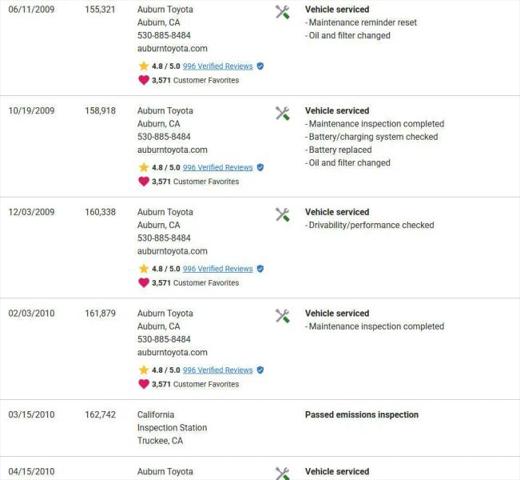Click the service tools icon for 12/03/2009
520x480 pixels.
(x=282, y=215)
